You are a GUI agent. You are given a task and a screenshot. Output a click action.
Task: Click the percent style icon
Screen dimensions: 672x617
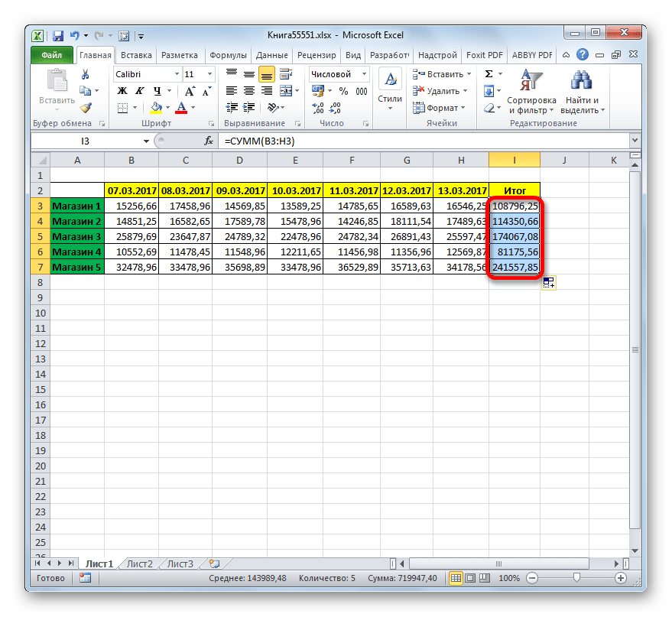pyautogui.click(x=341, y=91)
